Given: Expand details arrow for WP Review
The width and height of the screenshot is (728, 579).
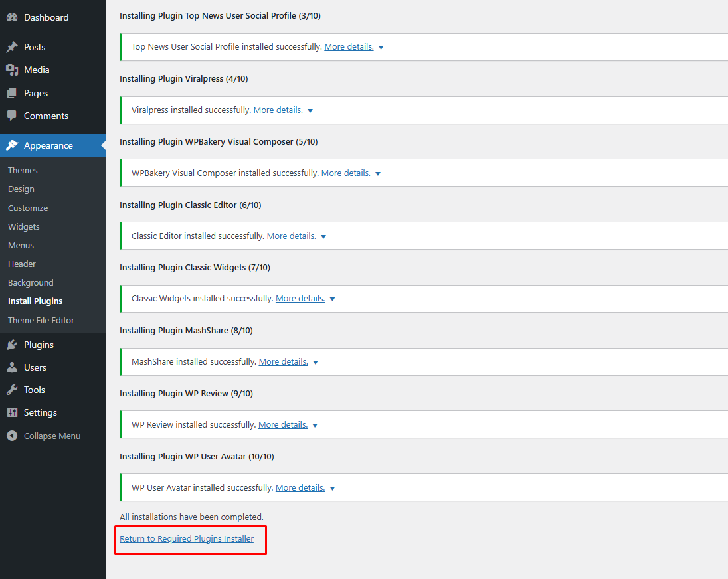Looking at the screenshot, I should coord(315,426).
